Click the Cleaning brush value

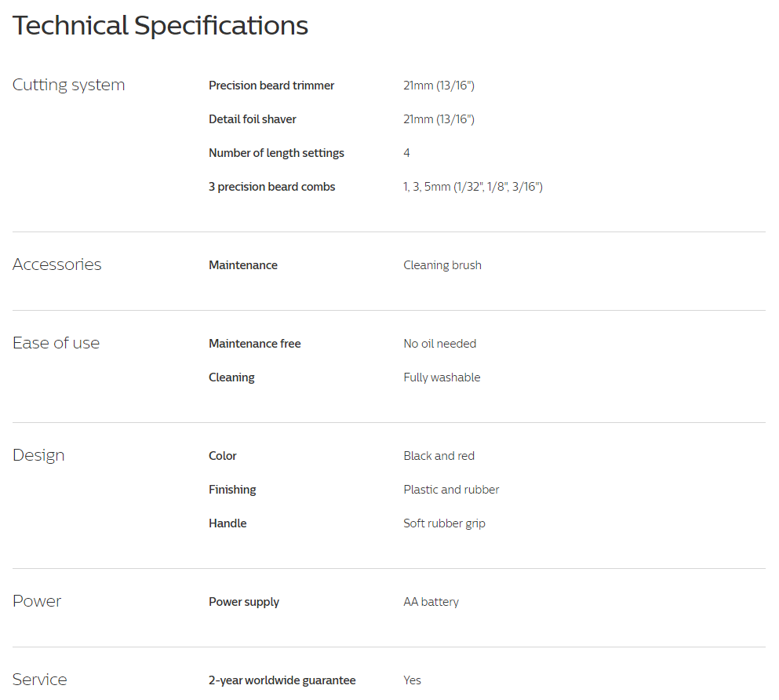tap(442, 265)
